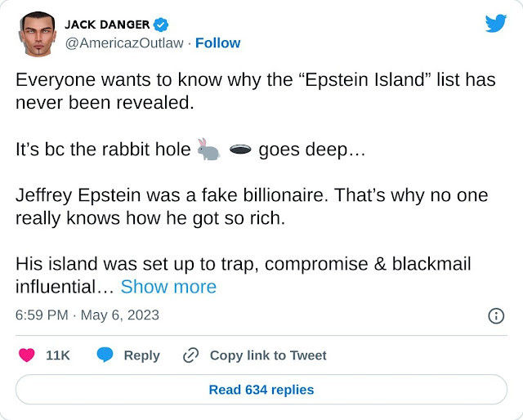The height and width of the screenshot is (420, 523).
Task: Click the JACK DANGER display name
Action: (107, 25)
